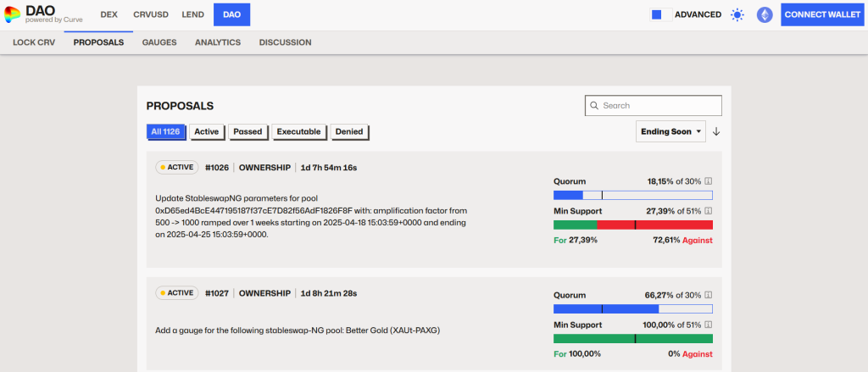
Task: Click the Curve DAO rainbow logo
Action: coord(12,14)
